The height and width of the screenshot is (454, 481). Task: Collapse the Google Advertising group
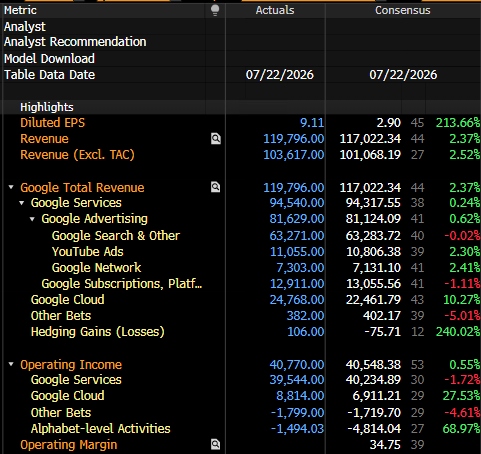(x=32, y=219)
